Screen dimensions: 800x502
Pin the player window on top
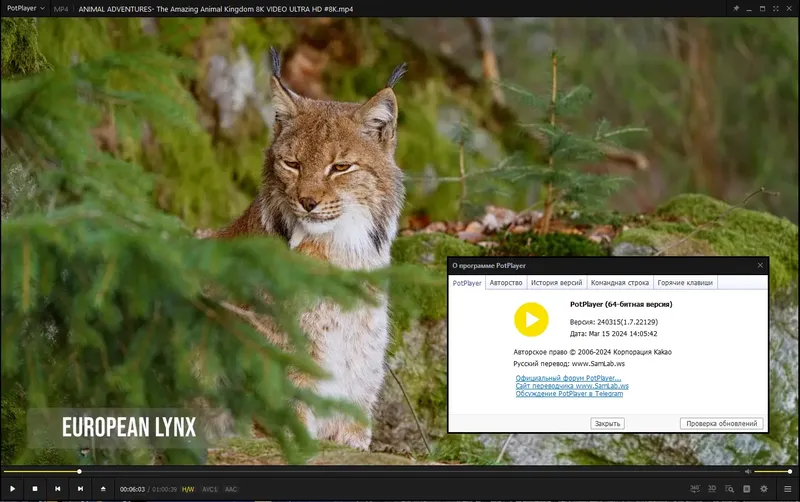[x=736, y=9]
